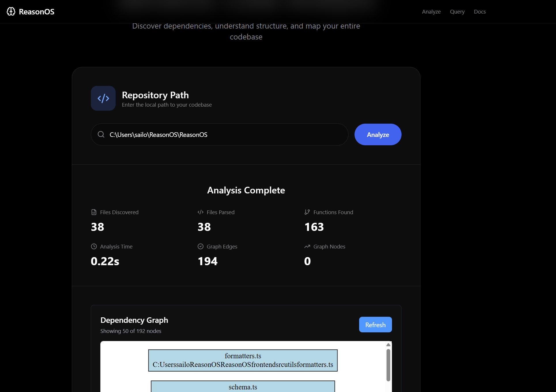Select the formatters.ts graph node
Viewport: 556px width, 392px height.
[243, 360]
